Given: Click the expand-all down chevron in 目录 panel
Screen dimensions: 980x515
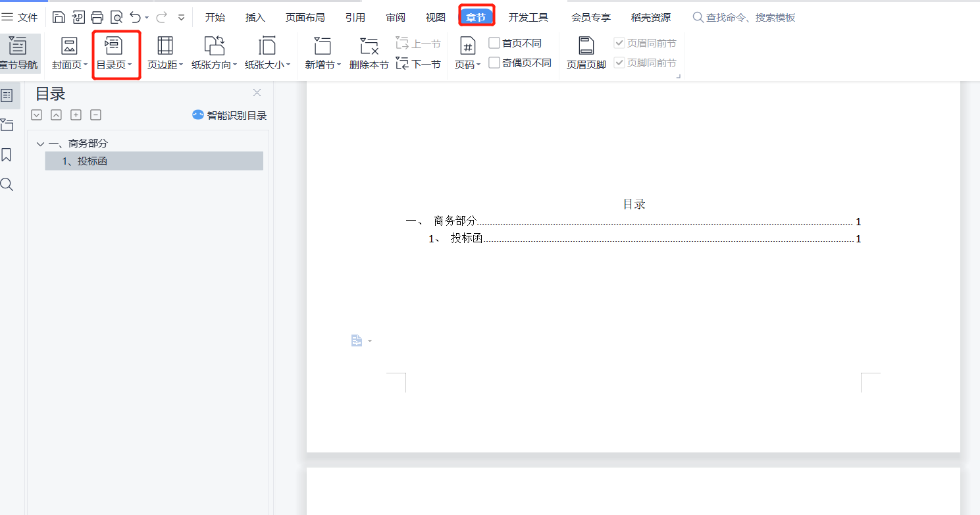Looking at the screenshot, I should pos(37,115).
